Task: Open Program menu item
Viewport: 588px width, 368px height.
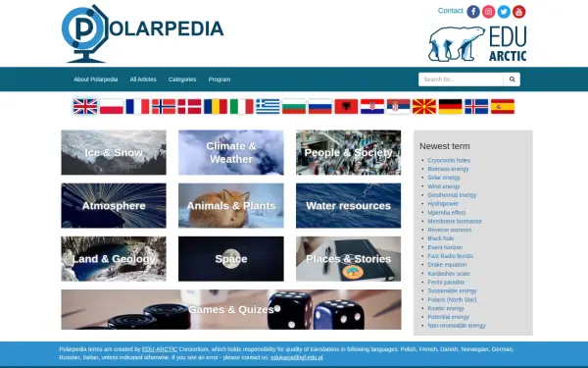Action: click(220, 79)
